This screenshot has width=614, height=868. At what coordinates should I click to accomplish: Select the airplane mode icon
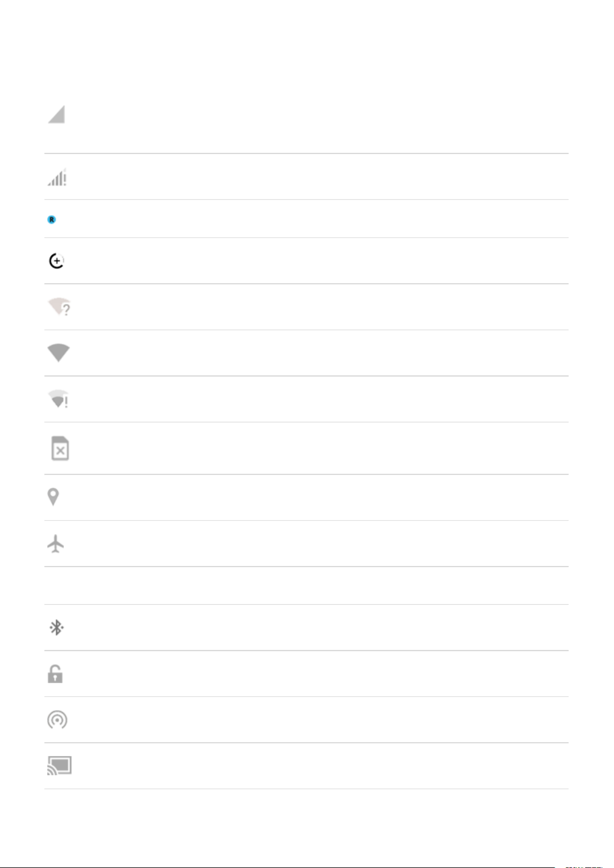pos(56,543)
